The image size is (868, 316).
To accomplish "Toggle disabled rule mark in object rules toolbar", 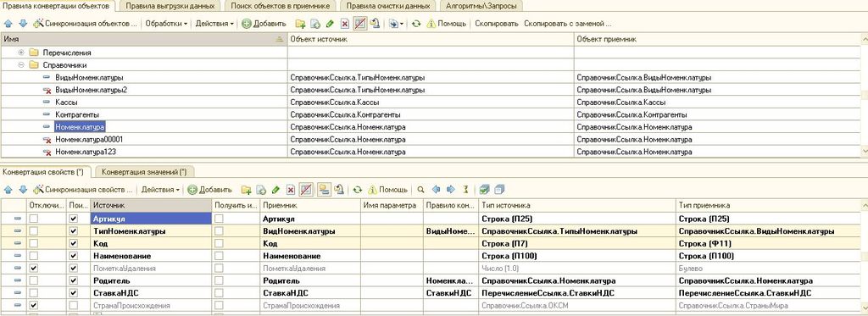I will click(359, 24).
